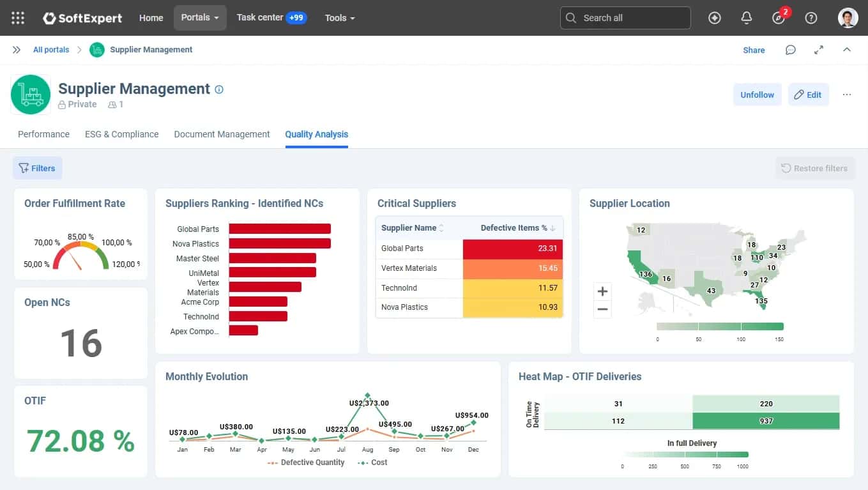
Task: Switch to the ESG & Compliance tab
Action: click(121, 134)
